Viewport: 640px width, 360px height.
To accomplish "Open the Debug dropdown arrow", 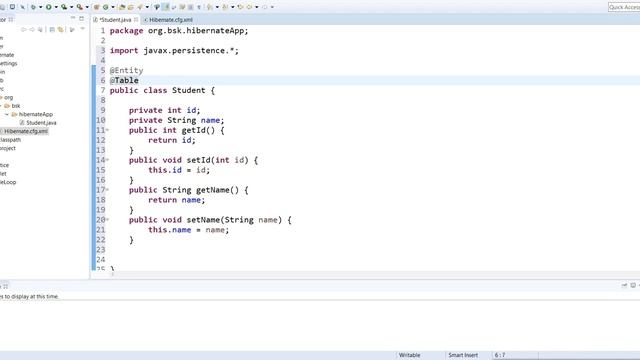I will pyautogui.click(x=40, y=7).
